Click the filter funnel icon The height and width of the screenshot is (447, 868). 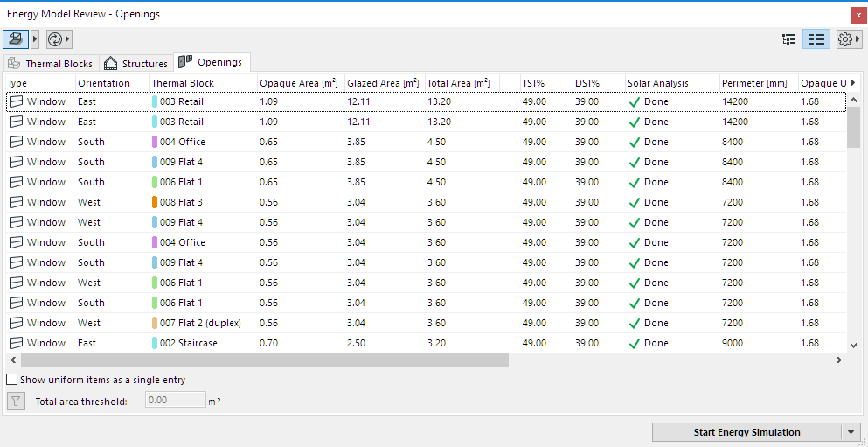pyautogui.click(x=16, y=402)
